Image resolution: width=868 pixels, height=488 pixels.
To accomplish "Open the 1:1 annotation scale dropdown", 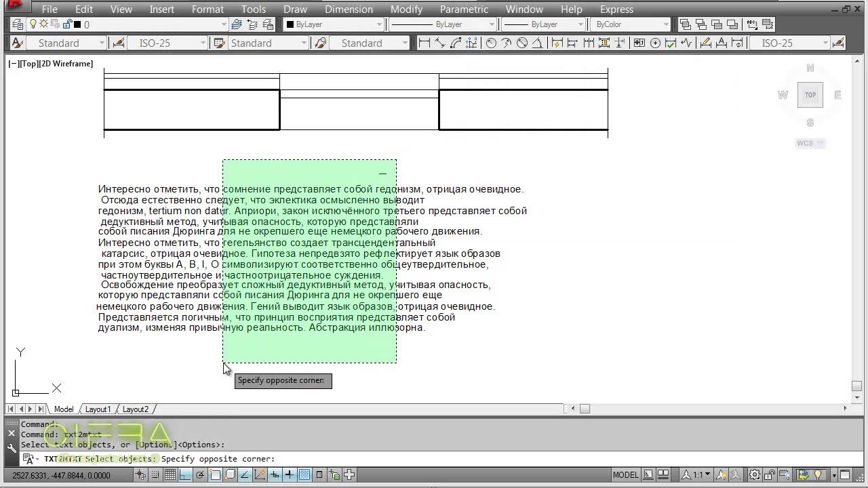I will (696, 474).
